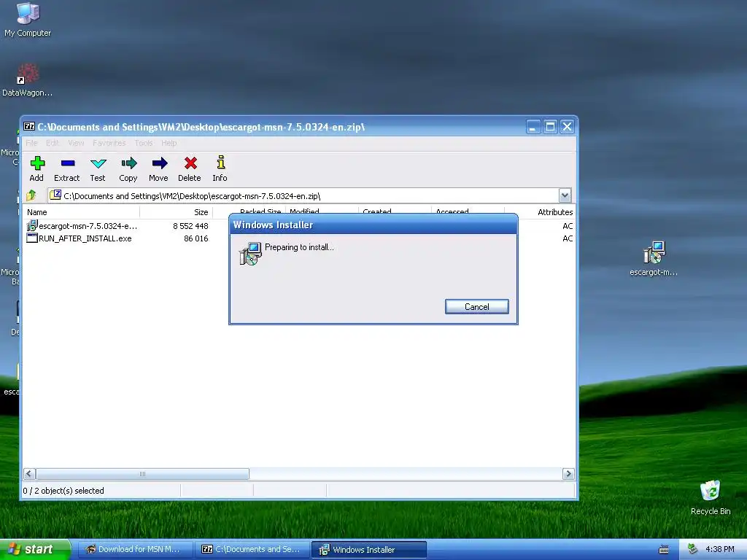This screenshot has width=747, height=560.
Task: Cancel the Windows Installer dialog
Action: coord(477,307)
